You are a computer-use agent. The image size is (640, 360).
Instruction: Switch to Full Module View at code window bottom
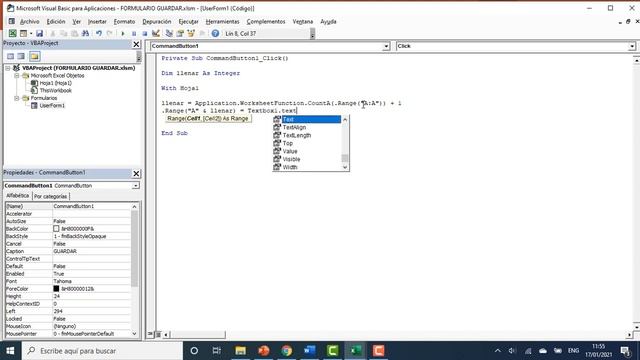[158, 334]
